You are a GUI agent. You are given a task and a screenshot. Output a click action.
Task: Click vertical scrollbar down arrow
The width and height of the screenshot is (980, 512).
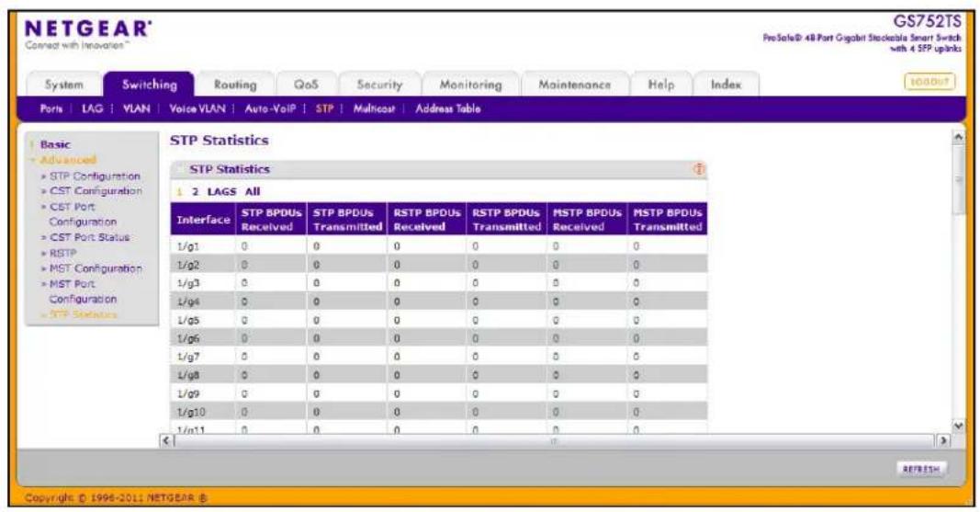pyautogui.click(x=958, y=425)
